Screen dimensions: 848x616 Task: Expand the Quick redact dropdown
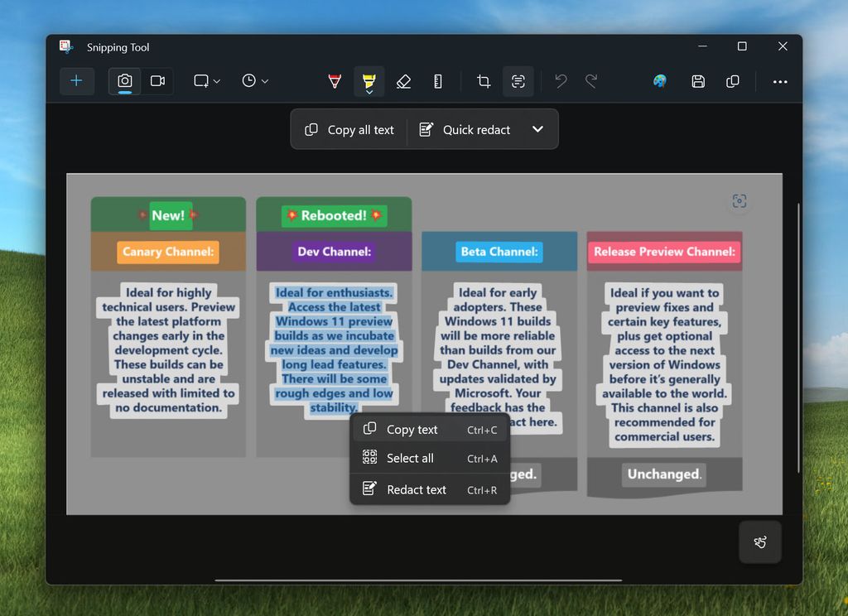(x=537, y=129)
